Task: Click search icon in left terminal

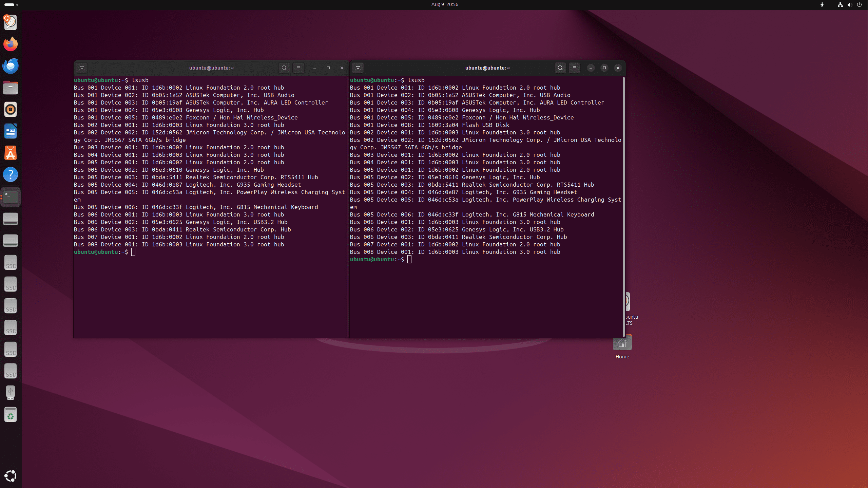Action: tap(284, 68)
